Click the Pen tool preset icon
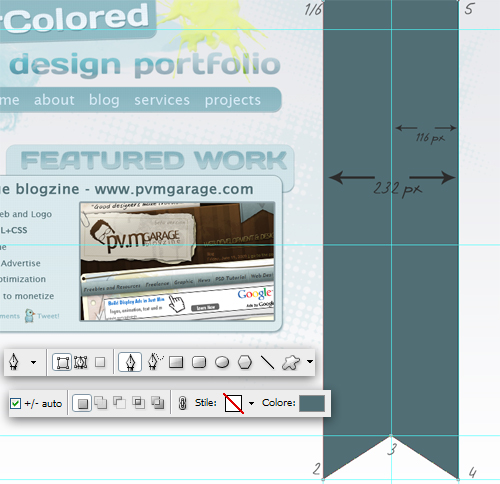Image resolution: width=500 pixels, height=484 pixels. pos(13,362)
